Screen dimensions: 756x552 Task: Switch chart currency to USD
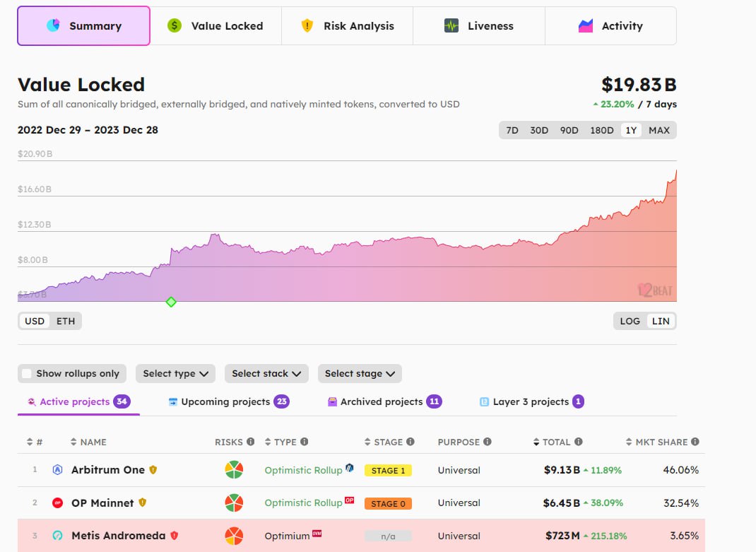35,322
